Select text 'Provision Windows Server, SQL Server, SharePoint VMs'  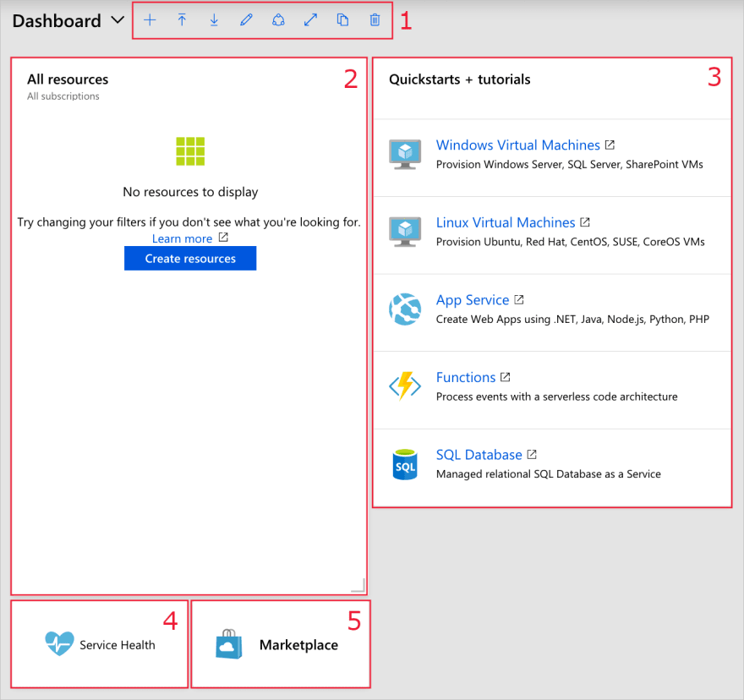569,164
